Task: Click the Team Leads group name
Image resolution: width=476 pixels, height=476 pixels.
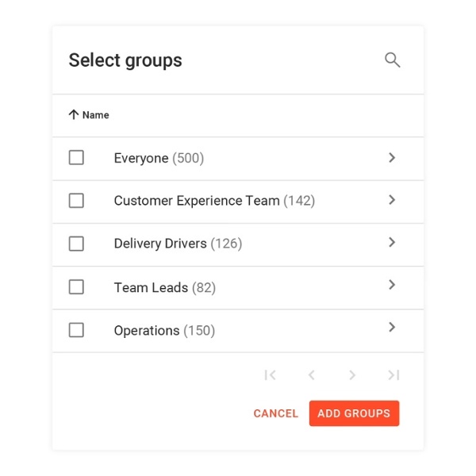Action: (151, 288)
